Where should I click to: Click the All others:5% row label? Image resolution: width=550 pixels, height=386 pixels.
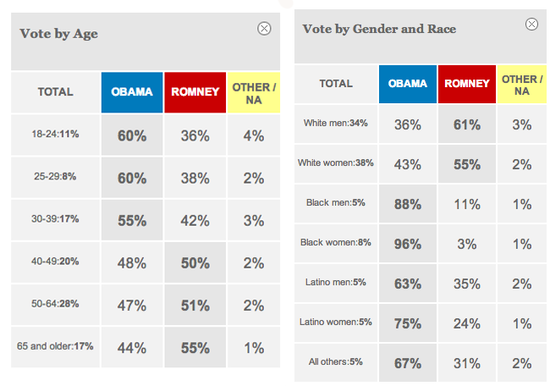[x=336, y=362]
